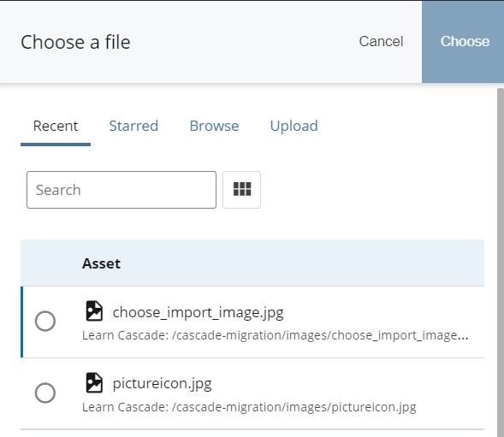504x437 pixels.
Task: Click the image file icon beside choose_import_image.jpg
Action: click(x=94, y=310)
